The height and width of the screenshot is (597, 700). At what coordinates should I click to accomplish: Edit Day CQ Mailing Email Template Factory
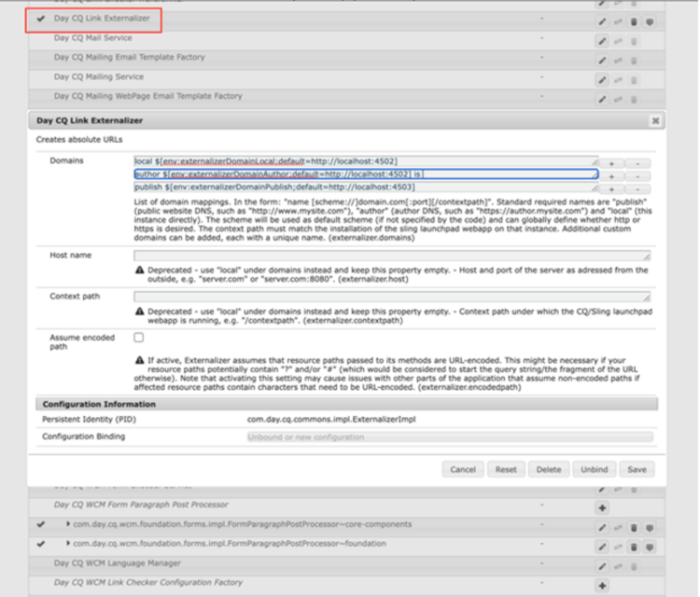pos(602,61)
